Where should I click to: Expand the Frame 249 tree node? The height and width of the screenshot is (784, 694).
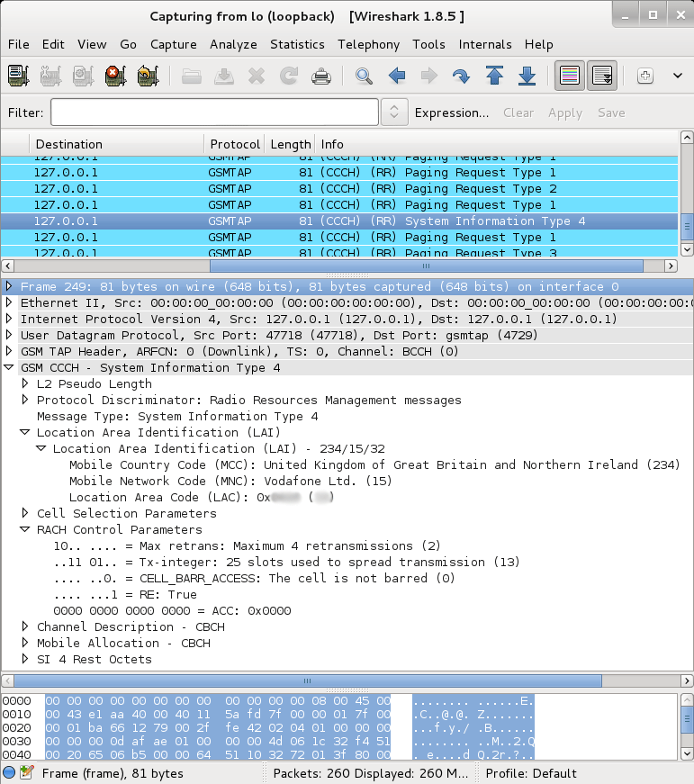click(x=8, y=286)
